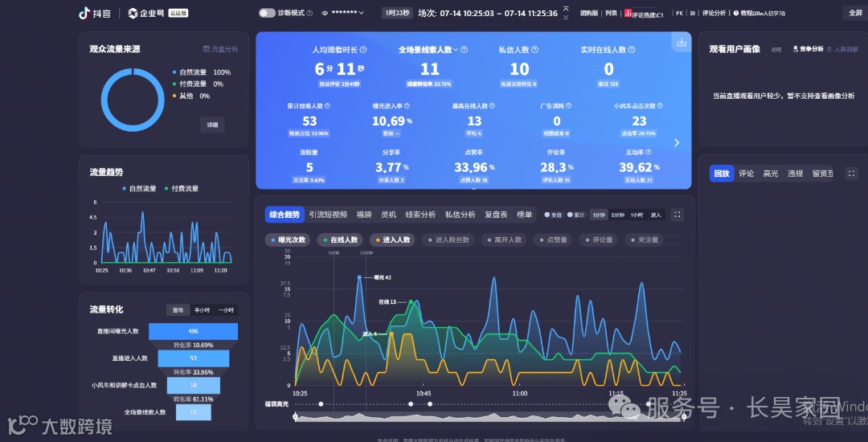This screenshot has height=442, width=868.
Task: Click the Douyin logo in the header
Action: (x=96, y=14)
